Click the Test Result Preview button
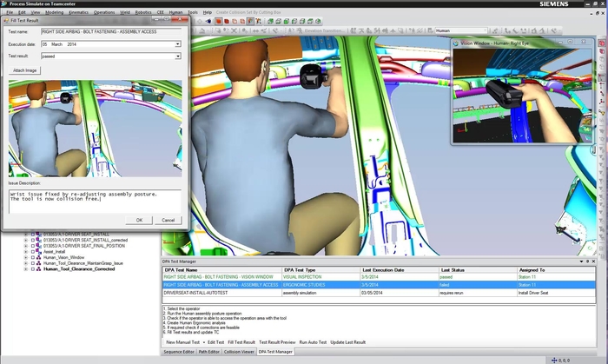The width and height of the screenshot is (608, 364). coord(277,342)
